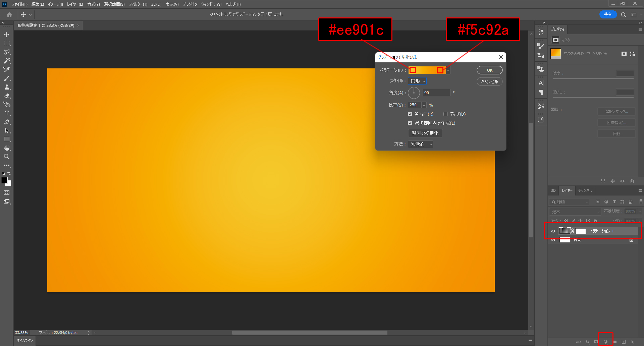Viewport: 644px width, 346px height.
Task: Click the gradient preview swatch in dialog
Action: click(426, 70)
